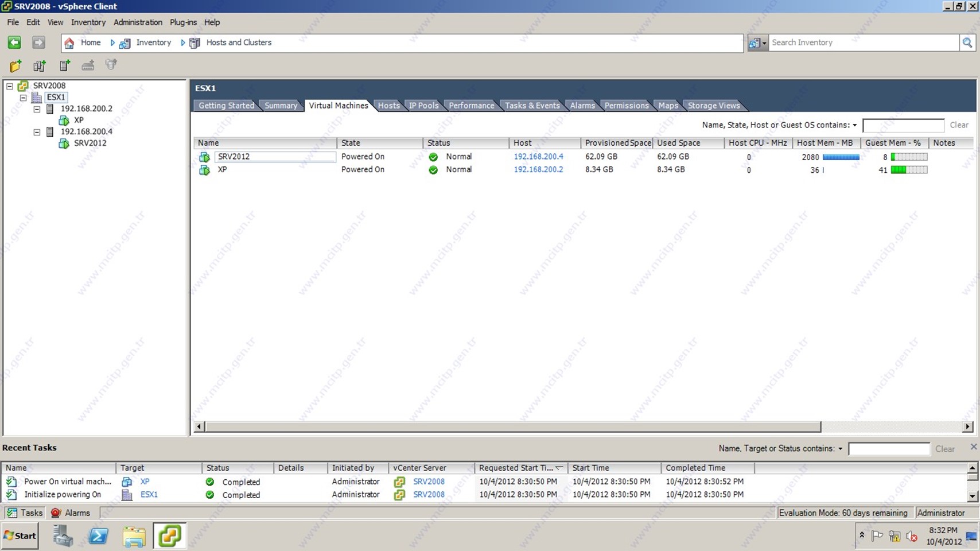
Task: Open host link 192.168.200.2 in the table
Action: (x=538, y=170)
